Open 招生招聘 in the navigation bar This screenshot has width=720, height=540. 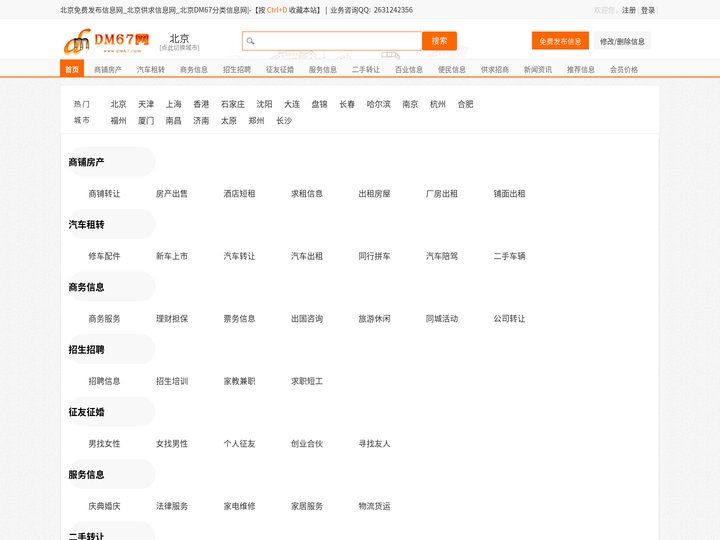[x=237, y=69]
